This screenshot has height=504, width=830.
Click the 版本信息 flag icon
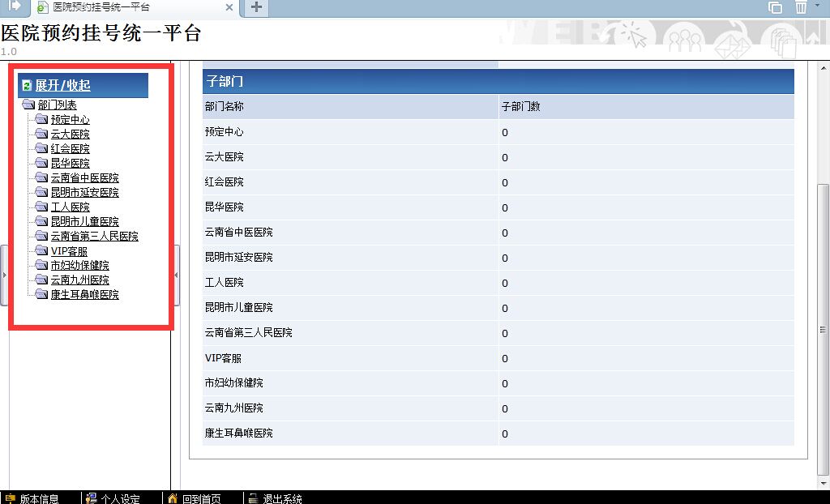click(10, 498)
